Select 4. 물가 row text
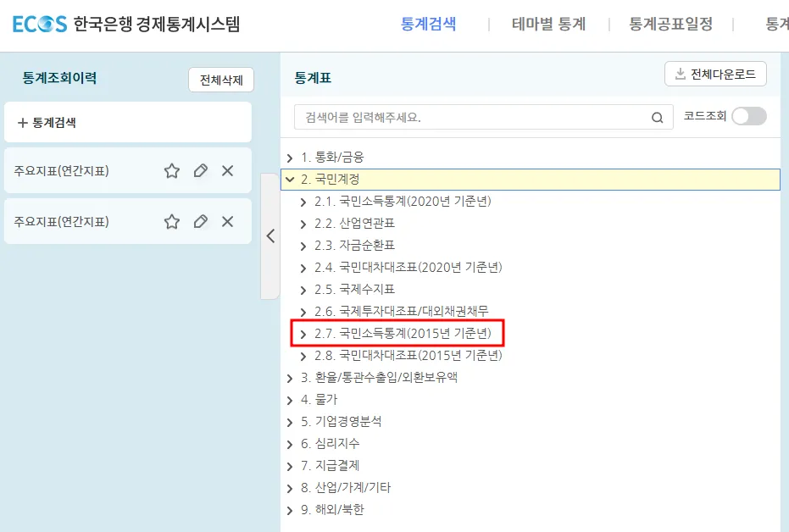This screenshot has width=789, height=532. point(319,399)
